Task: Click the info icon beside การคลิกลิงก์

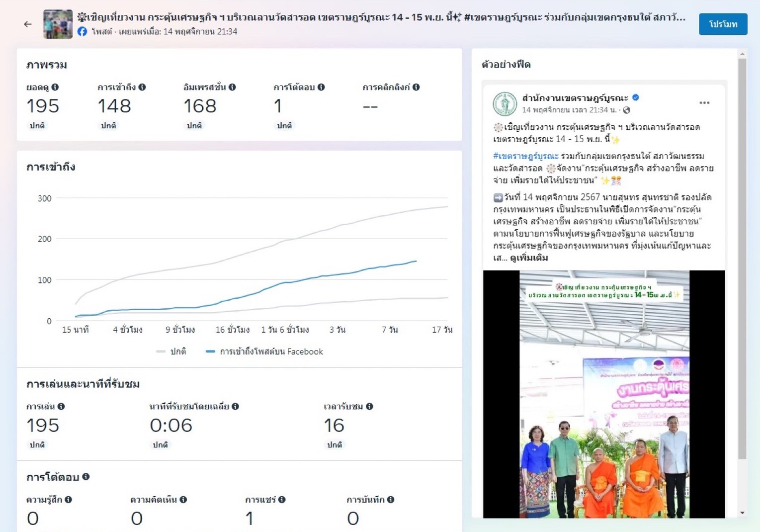Action: click(416, 87)
